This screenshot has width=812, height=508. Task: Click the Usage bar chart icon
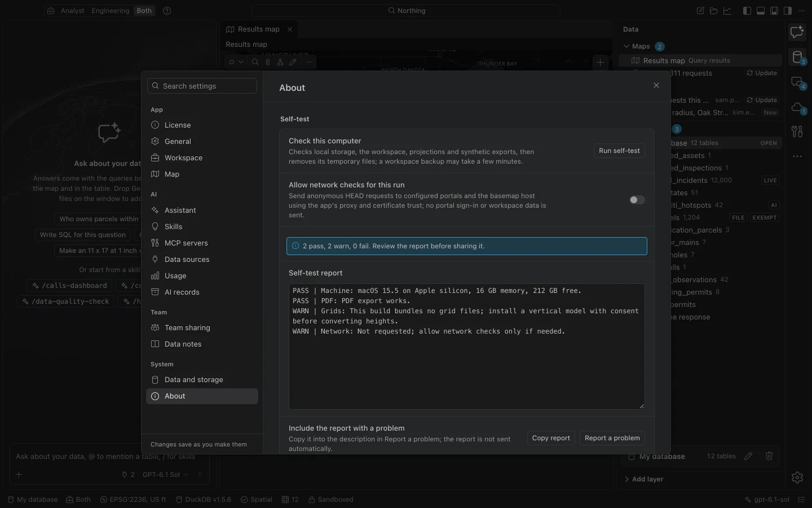coord(155,275)
